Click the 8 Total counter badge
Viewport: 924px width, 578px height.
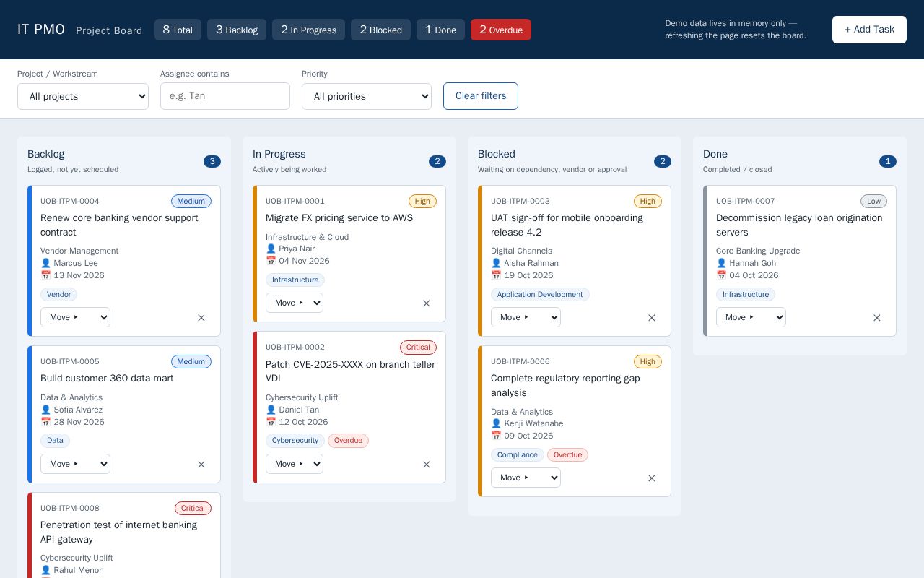178,30
